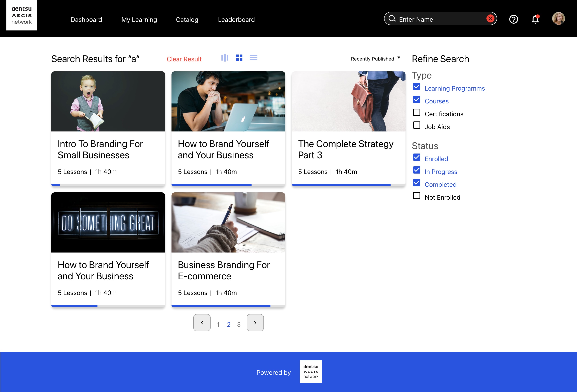Click the dentsu Aegis network header logo
The width and height of the screenshot is (577, 392).
pyautogui.click(x=22, y=15)
